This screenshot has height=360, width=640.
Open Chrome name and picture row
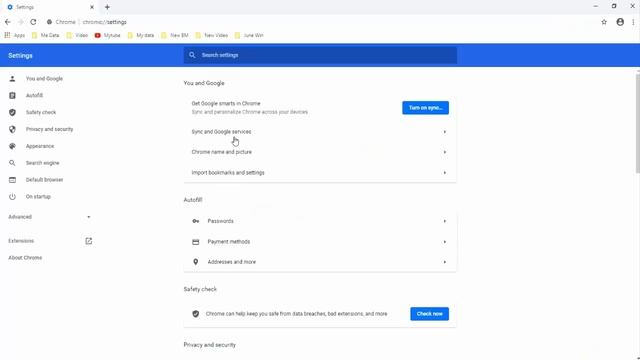(x=320, y=152)
